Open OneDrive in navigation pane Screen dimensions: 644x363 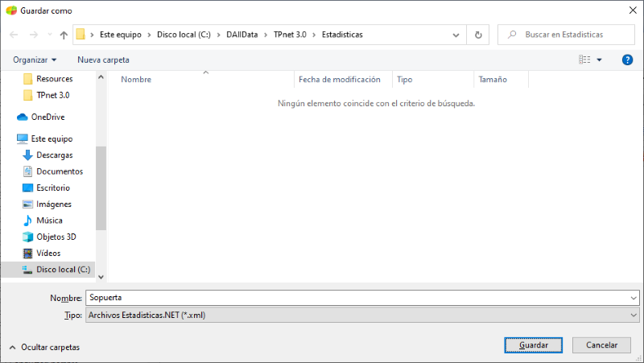click(48, 117)
